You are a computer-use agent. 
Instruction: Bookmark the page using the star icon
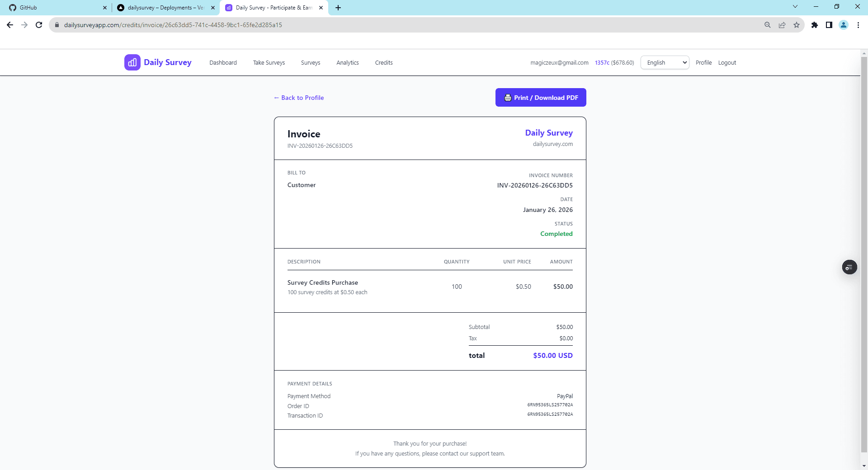pyautogui.click(x=797, y=25)
